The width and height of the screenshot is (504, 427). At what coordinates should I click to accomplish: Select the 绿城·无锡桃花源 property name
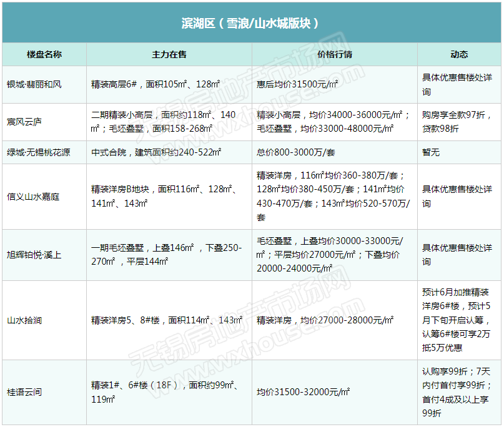point(38,152)
